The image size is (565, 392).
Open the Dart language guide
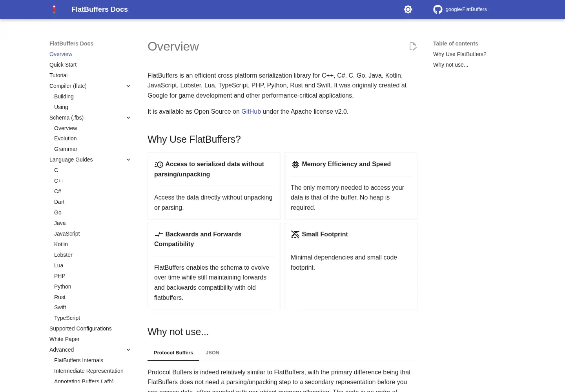coord(59,202)
